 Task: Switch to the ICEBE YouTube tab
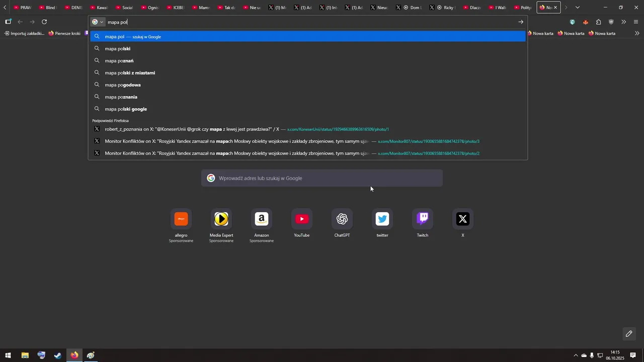175,8
